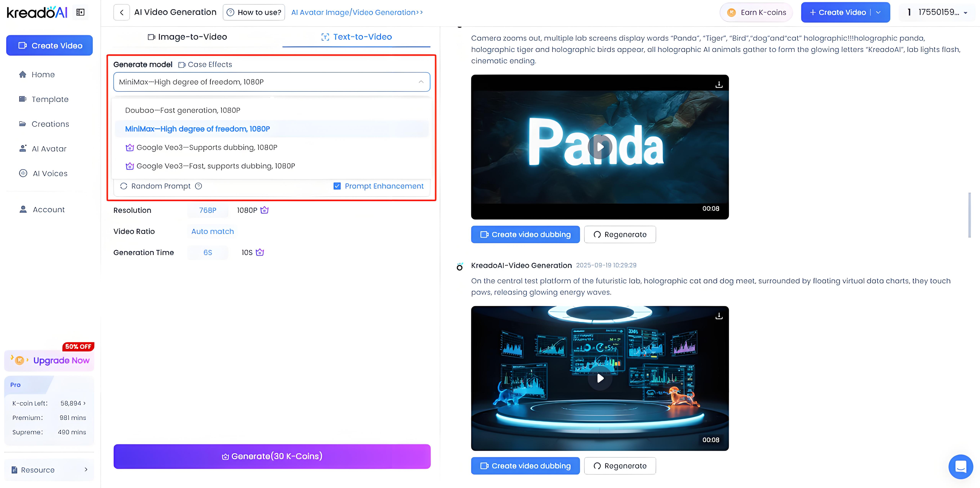Screen dimensions: 980x488
Task: Click the back arrow beside AI Video Generation
Action: point(122,12)
